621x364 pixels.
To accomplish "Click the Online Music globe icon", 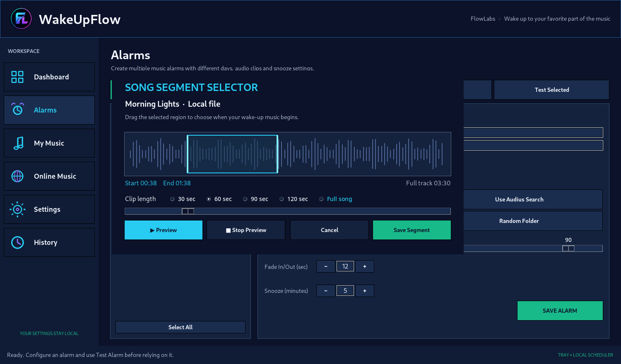I will [17, 176].
